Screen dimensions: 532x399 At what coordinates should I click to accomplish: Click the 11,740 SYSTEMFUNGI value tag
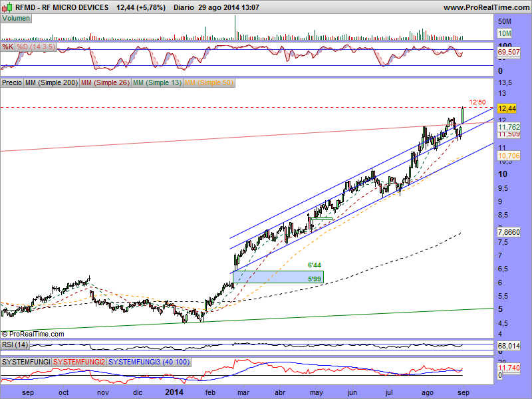click(x=509, y=368)
